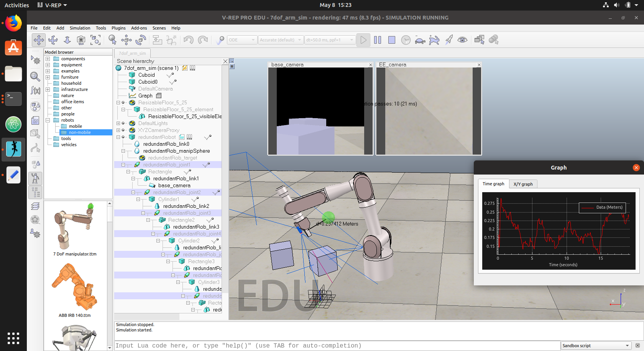Open the physics engine ODE dropdown
The height and width of the screenshot is (351, 644).
click(x=242, y=40)
